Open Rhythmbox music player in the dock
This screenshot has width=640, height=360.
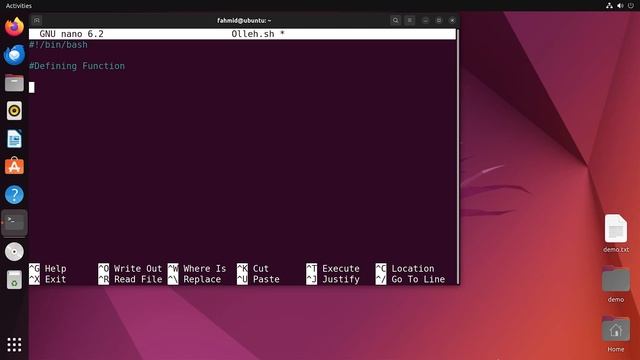14,111
